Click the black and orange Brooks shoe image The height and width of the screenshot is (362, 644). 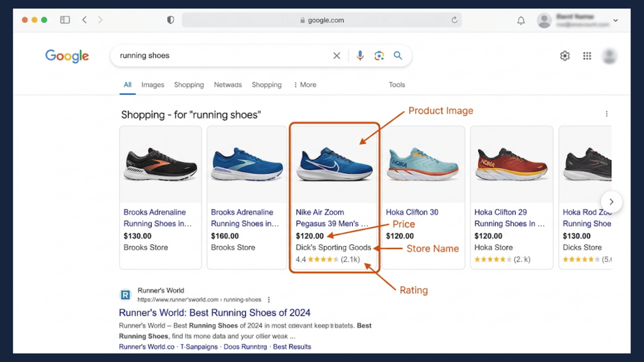160,164
